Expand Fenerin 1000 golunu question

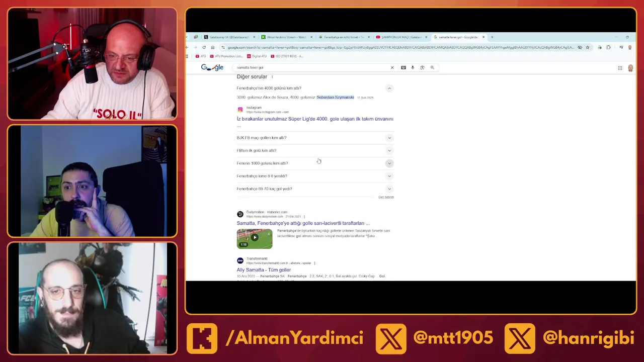389,163
